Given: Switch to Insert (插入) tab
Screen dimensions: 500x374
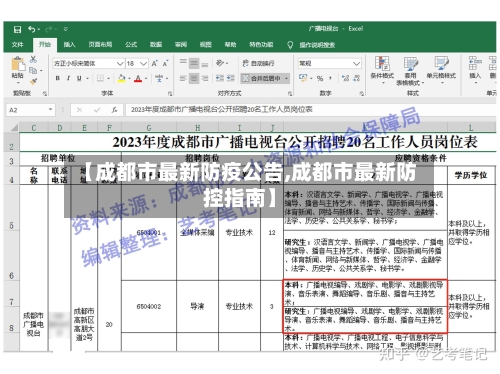Looking at the screenshot, I should (69, 45).
